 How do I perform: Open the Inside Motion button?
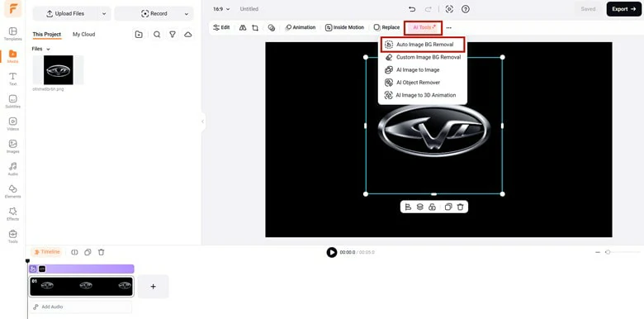coord(344,27)
